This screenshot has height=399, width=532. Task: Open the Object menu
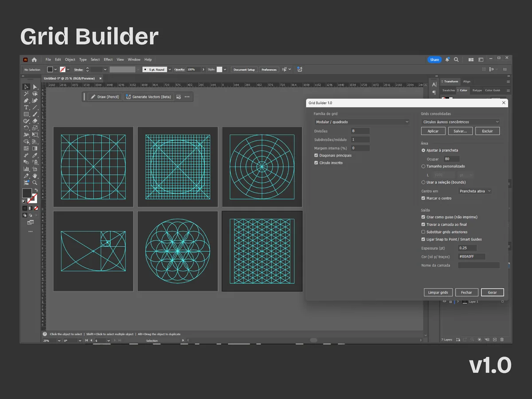tap(70, 59)
